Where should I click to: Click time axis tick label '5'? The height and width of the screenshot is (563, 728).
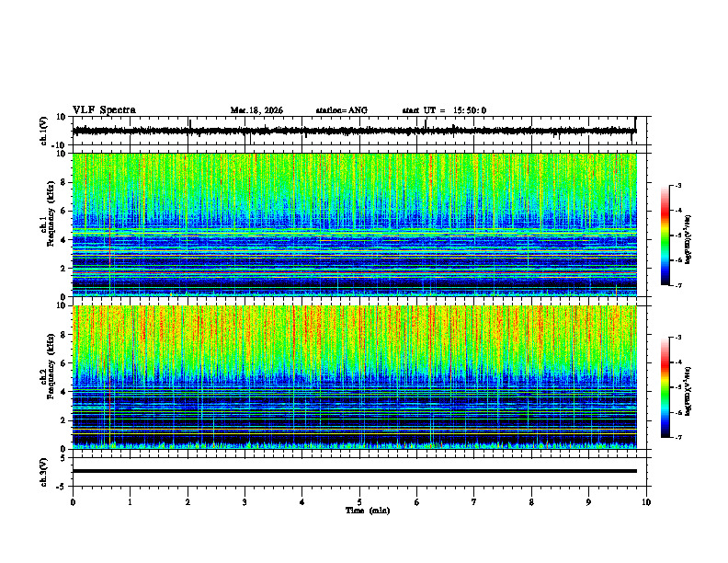tap(359, 502)
